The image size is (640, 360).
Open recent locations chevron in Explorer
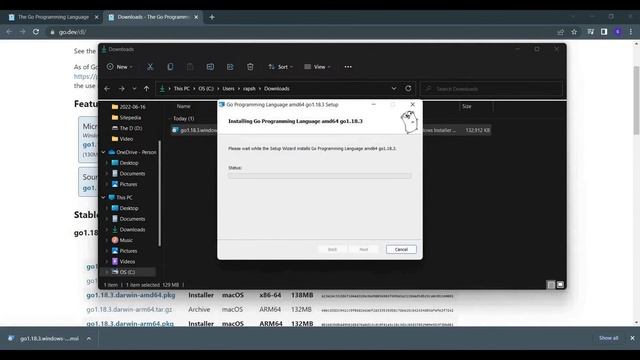(x=134, y=89)
